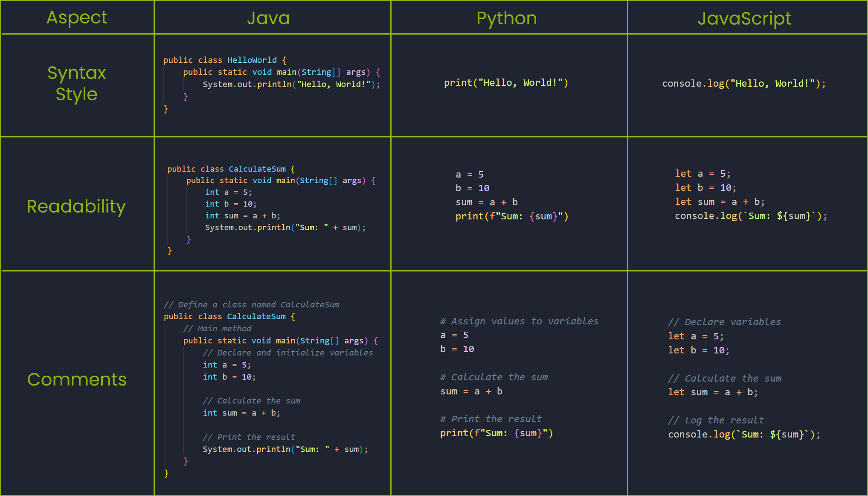Click Java 'int b = 10;' in Comments row
Screen dimensions: 868x496
tap(229, 377)
